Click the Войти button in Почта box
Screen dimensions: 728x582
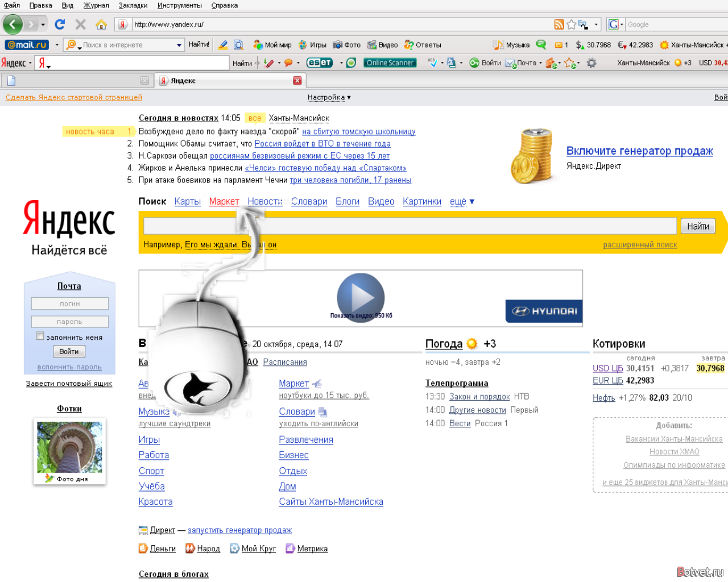69,352
